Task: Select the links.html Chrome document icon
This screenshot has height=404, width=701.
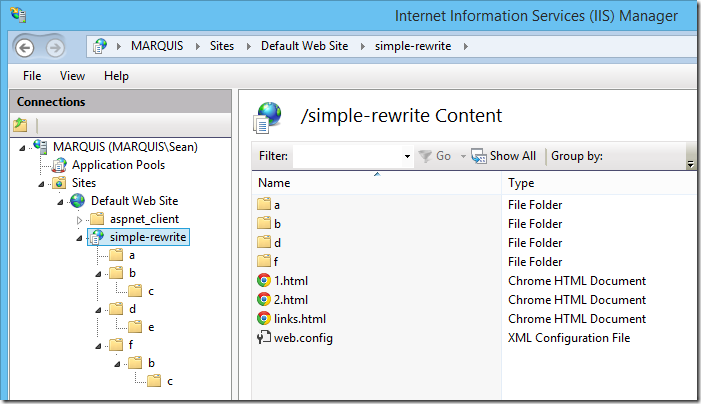Action: click(264, 319)
